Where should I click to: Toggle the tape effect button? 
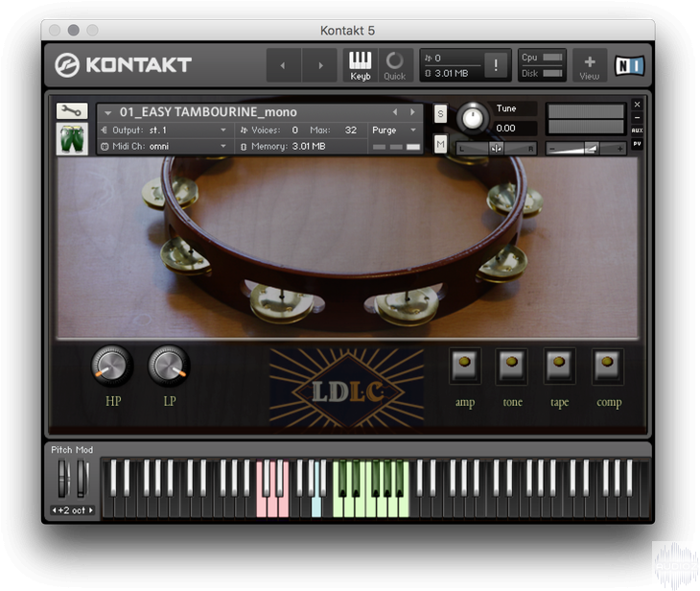(x=559, y=366)
